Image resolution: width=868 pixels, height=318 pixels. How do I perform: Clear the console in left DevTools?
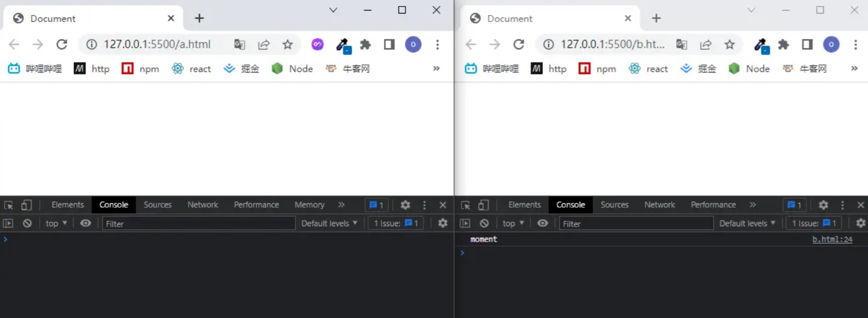click(27, 224)
